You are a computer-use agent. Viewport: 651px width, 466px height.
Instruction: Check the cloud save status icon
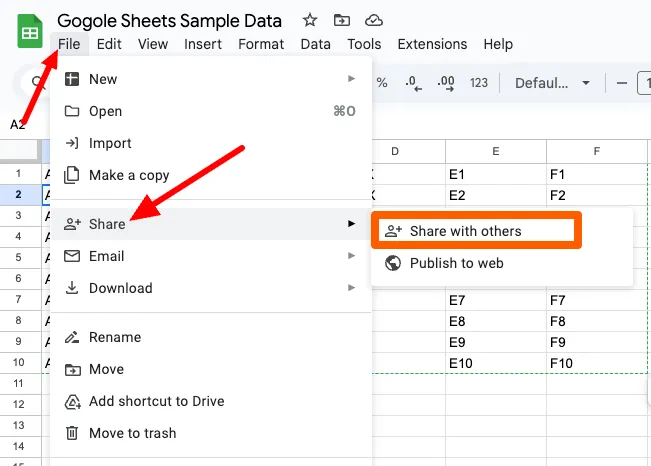(x=374, y=20)
